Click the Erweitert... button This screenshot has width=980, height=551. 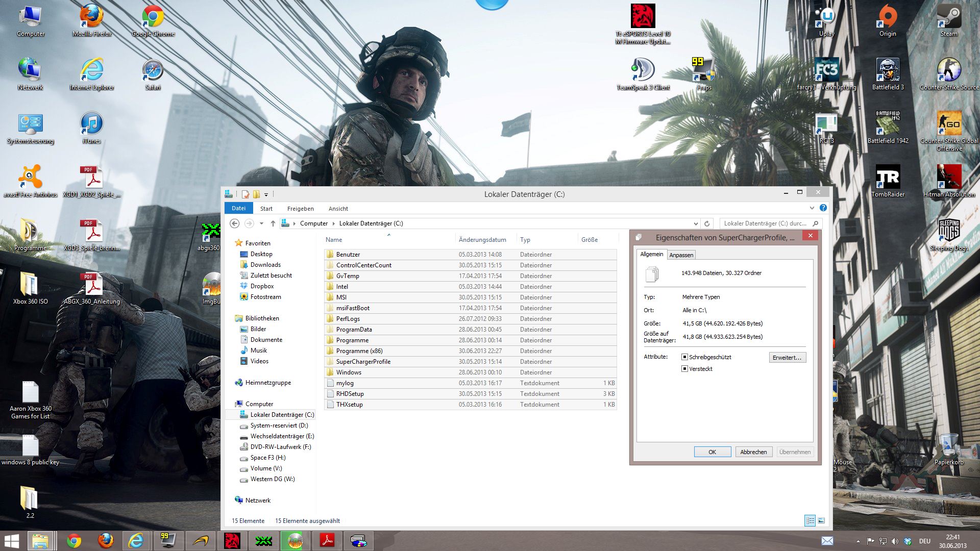click(x=787, y=358)
